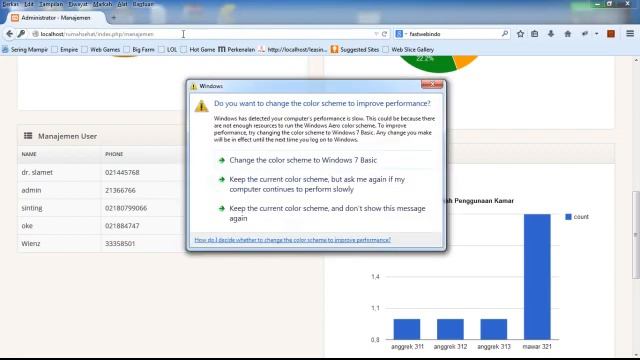Click the red square add-on icon
The width and height of the screenshot is (640, 360).
click(x=611, y=34)
